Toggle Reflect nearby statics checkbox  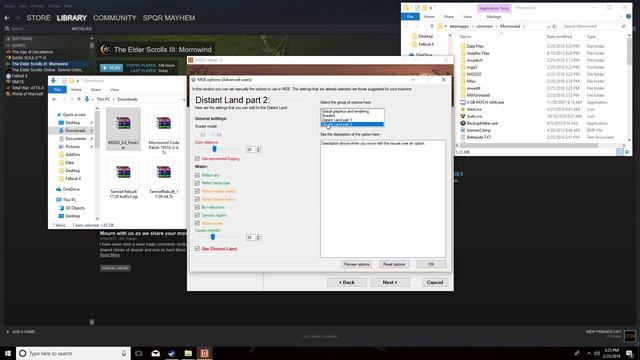click(x=197, y=191)
